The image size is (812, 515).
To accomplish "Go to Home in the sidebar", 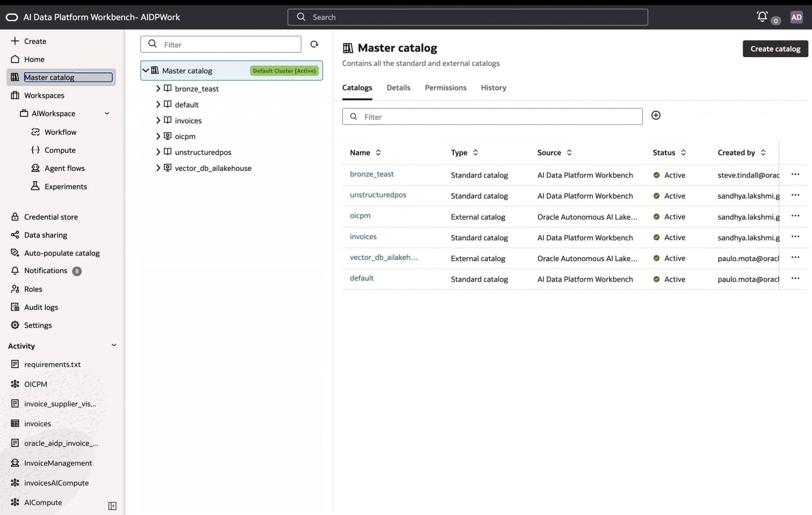I will (x=34, y=59).
